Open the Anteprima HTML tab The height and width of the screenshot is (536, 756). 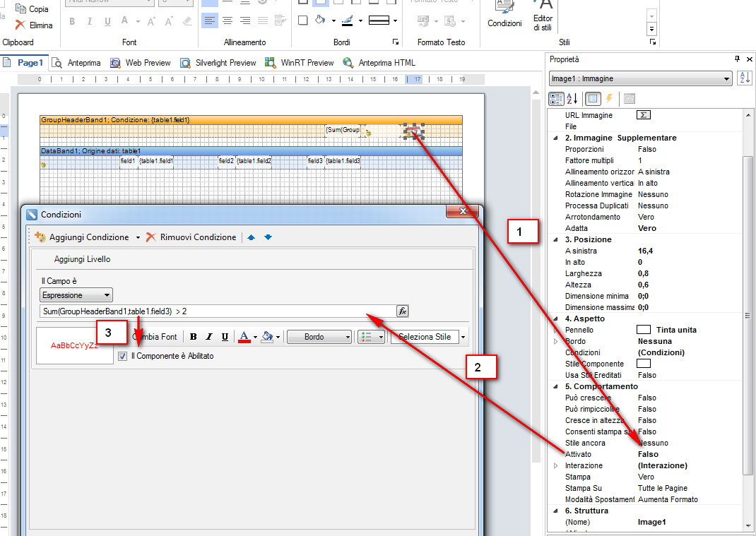point(379,63)
